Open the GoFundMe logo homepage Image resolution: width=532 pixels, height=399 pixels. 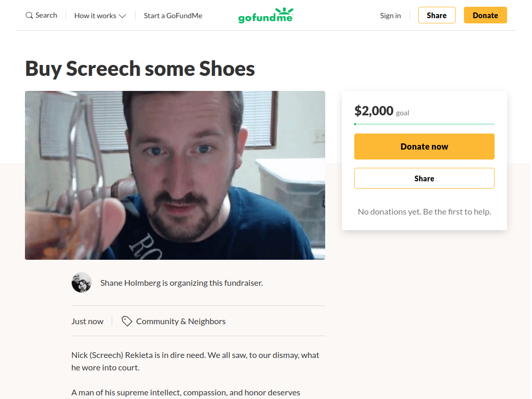pyautogui.click(x=265, y=15)
